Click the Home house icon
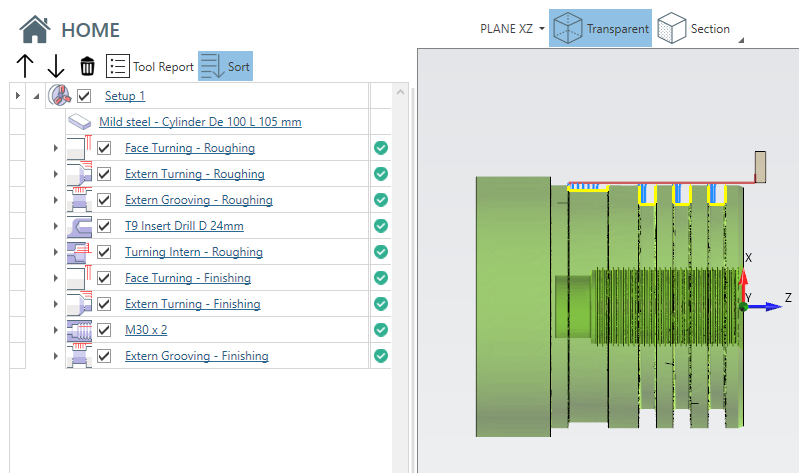 (36, 29)
